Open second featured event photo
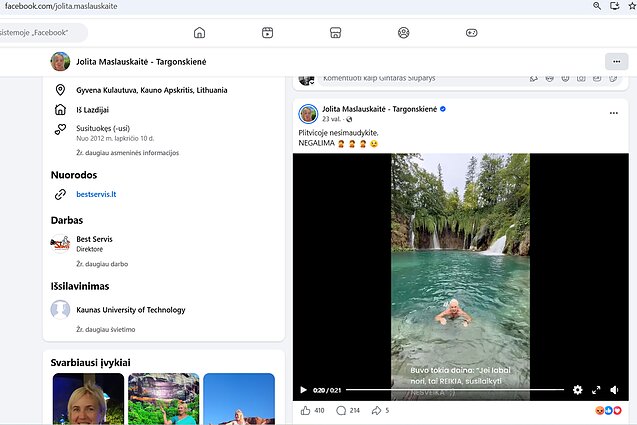 (164, 399)
